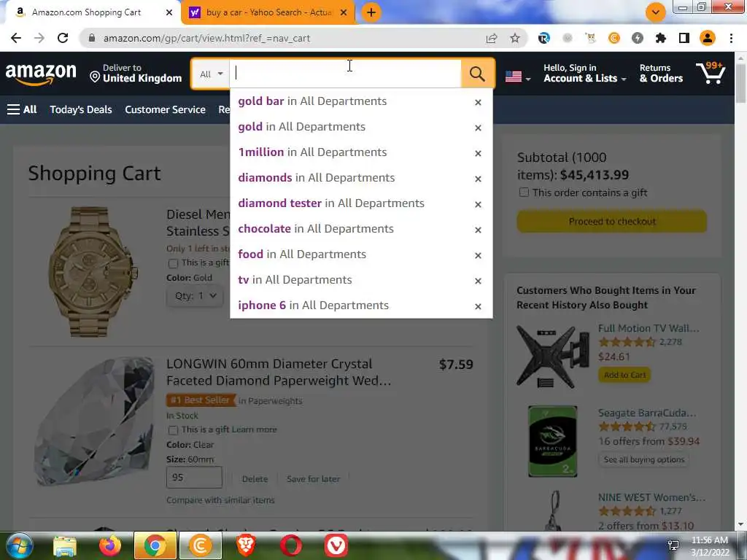The image size is (747, 560).
Task: Toggle the browser side panel icon
Action: pos(684,38)
